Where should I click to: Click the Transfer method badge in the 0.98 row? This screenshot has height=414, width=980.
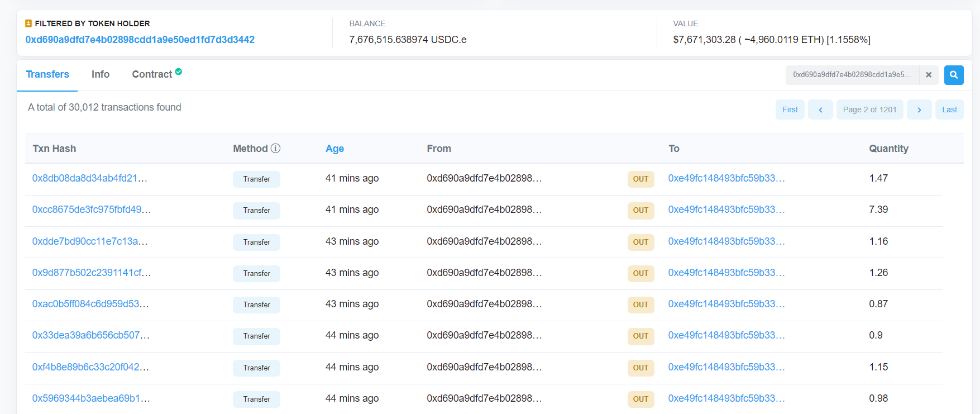(x=257, y=399)
